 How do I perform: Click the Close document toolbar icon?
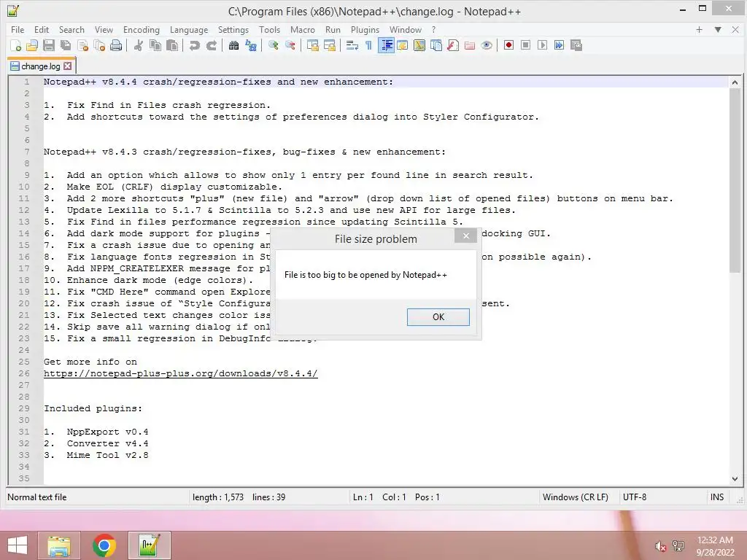(82, 45)
